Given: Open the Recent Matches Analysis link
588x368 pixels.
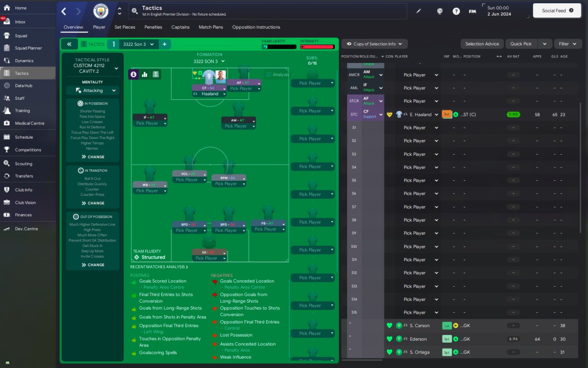Looking at the screenshot, I should [159, 267].
